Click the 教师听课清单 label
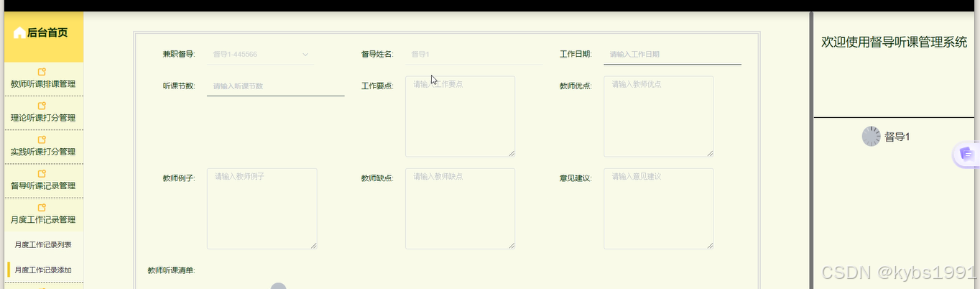This screenshot has height=289, width=980. click(171, 271)
